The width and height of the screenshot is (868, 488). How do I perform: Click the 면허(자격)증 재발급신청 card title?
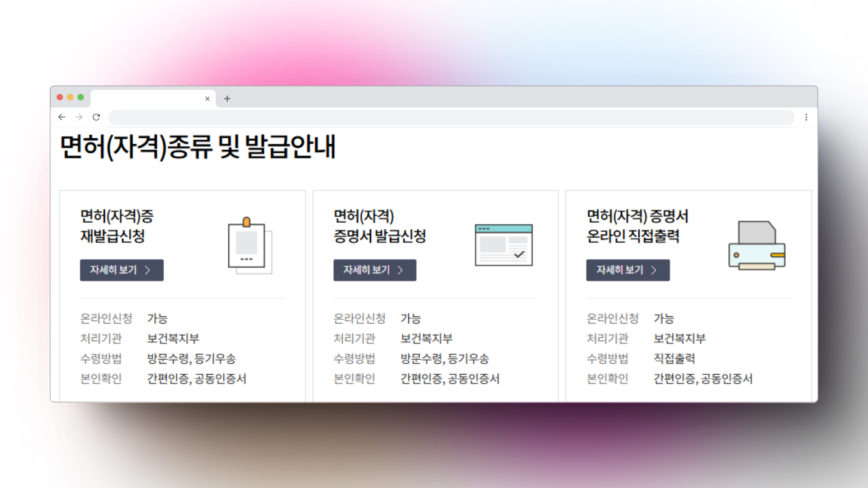[x=117, y=226]
